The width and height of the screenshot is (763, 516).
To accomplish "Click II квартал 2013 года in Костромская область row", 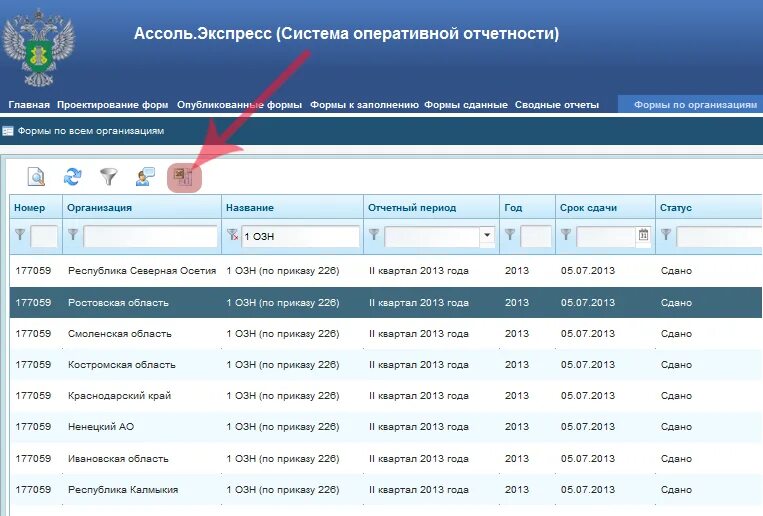I will click(418, 365).
